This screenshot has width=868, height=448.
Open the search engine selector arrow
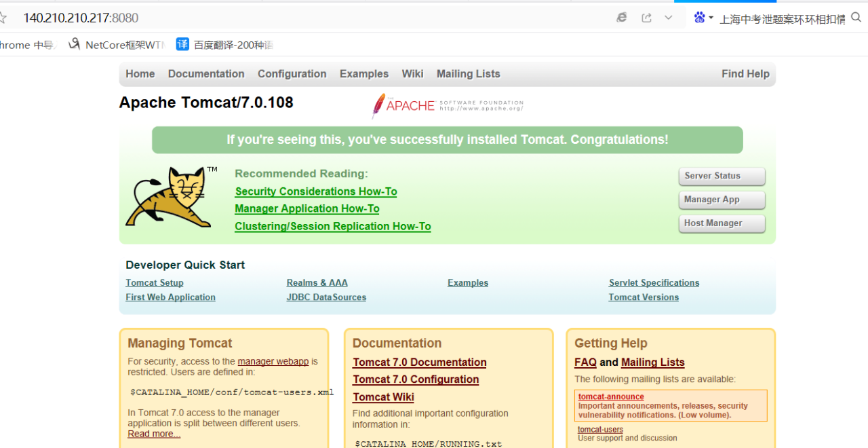tap(711, 18)
